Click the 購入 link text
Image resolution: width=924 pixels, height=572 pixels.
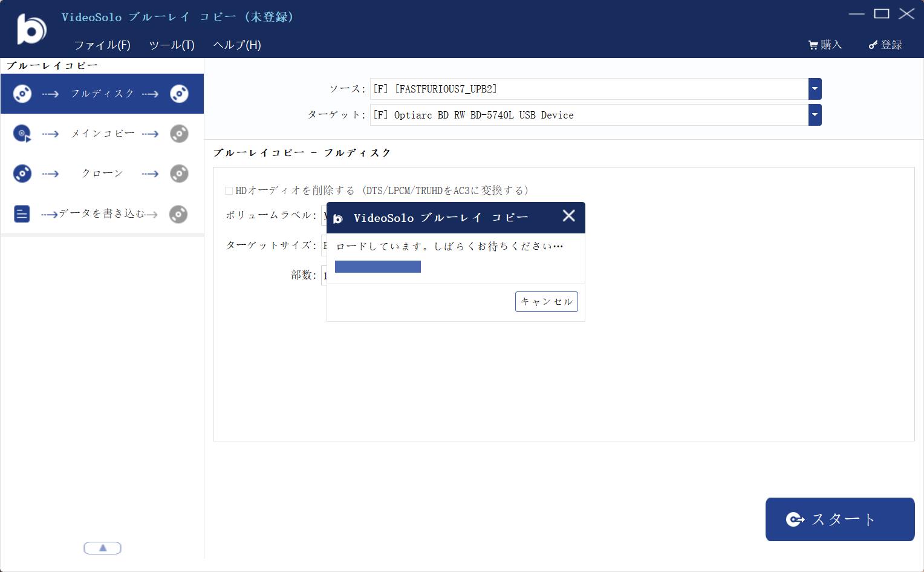tap(831, 45)
